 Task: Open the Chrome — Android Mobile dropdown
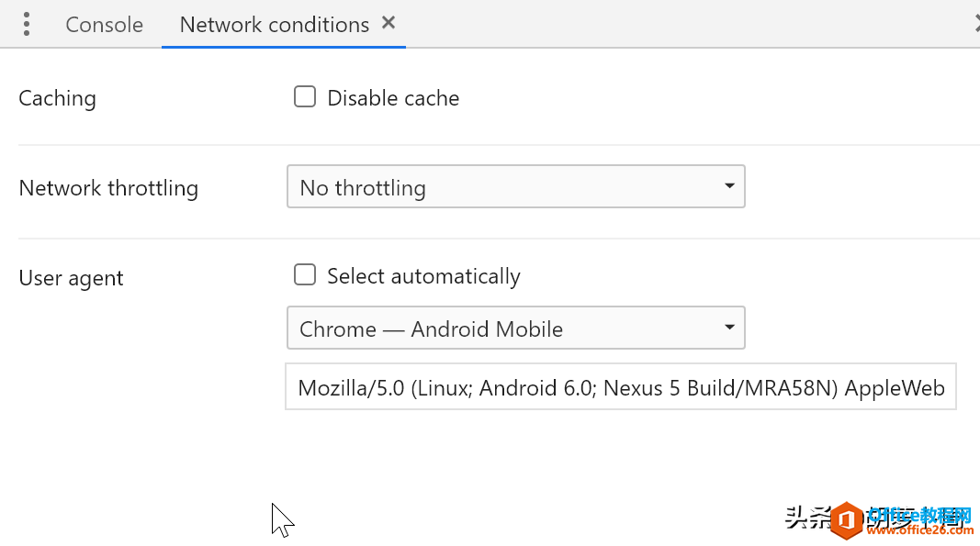(515, 329)
